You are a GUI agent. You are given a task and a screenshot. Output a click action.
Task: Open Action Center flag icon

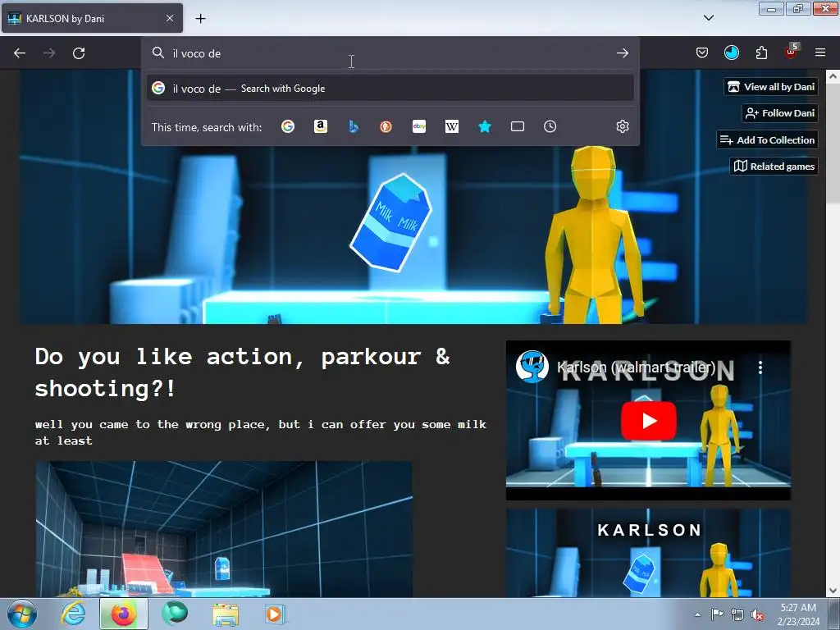click(717, 614)
